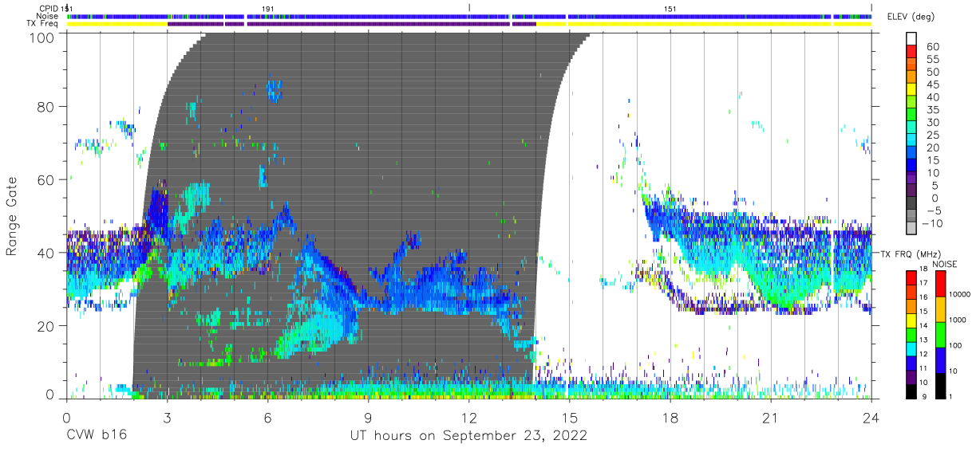Click the '20' tick on Range Gate axis

47,326
